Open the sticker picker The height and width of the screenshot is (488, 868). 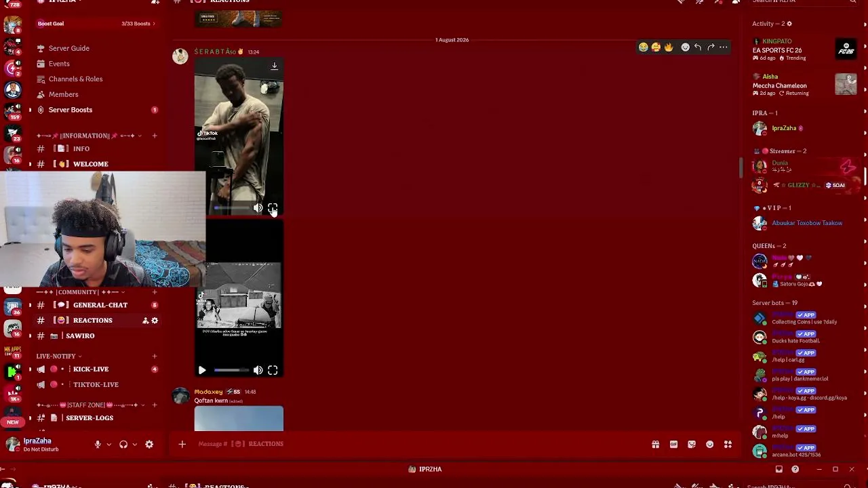692,445
